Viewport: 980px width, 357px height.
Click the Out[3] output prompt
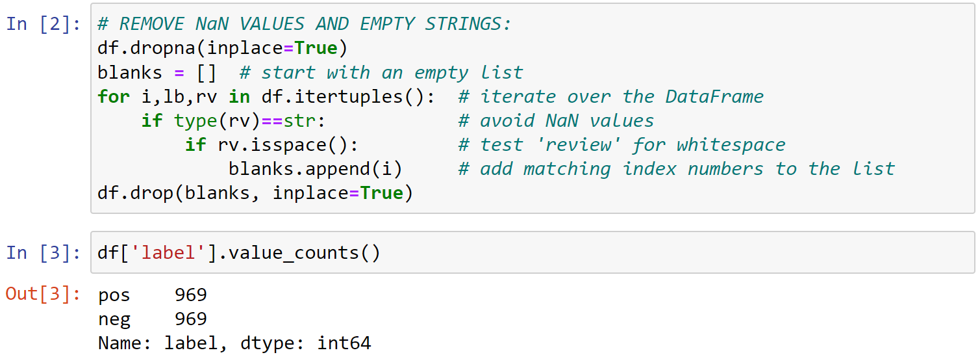(44, 295)
